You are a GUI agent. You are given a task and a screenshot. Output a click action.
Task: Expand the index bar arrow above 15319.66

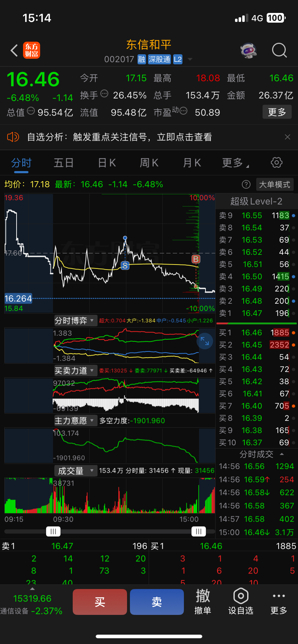tap(32, 589)
